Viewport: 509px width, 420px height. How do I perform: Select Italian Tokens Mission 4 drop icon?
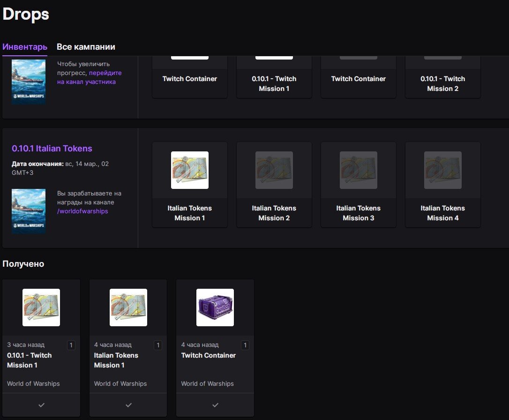click(443, 170)
